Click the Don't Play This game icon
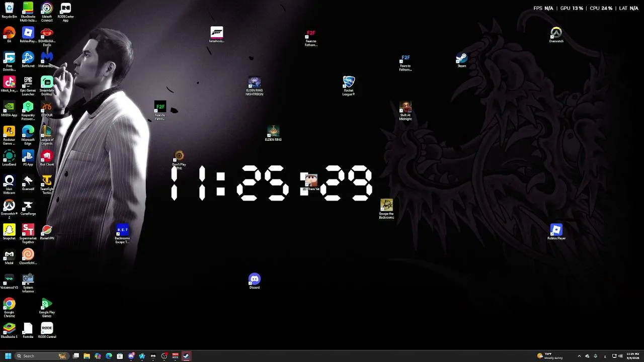This screenshot has height=362, width=644. coord(179,160)
